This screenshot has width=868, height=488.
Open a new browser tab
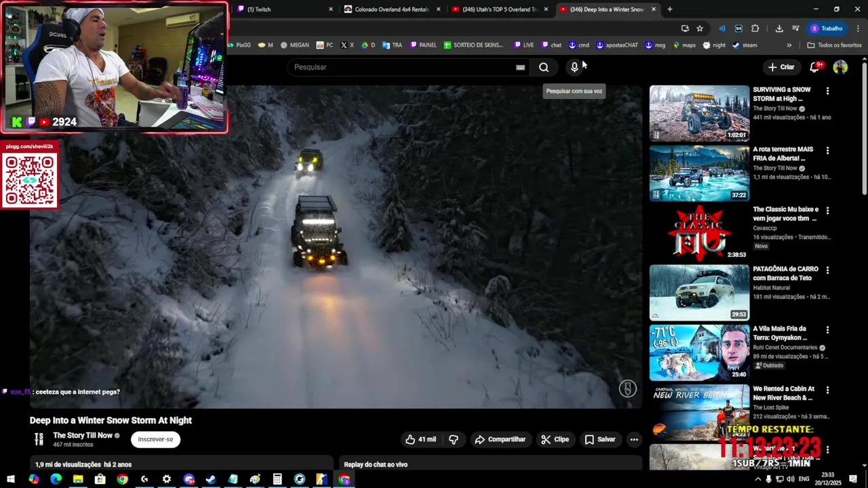click(669, 9)
